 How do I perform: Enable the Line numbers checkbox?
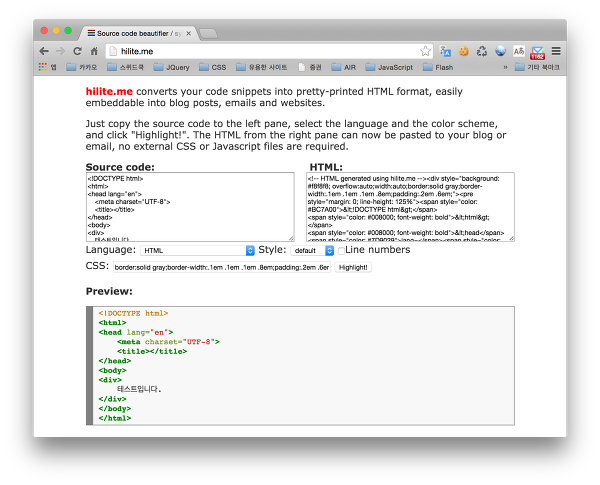click(341, 251)
